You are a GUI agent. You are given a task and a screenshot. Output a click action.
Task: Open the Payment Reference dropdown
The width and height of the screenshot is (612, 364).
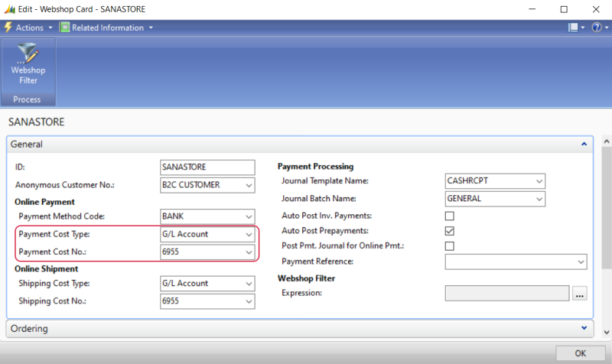pyautogui.click(x=581, y=262)
